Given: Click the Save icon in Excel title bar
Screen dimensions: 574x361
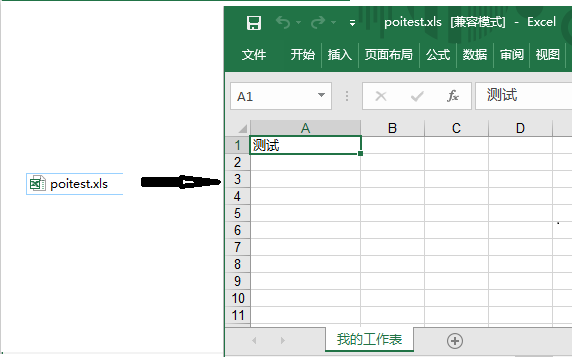Looking at the screenshot, I should coord(254,23).
